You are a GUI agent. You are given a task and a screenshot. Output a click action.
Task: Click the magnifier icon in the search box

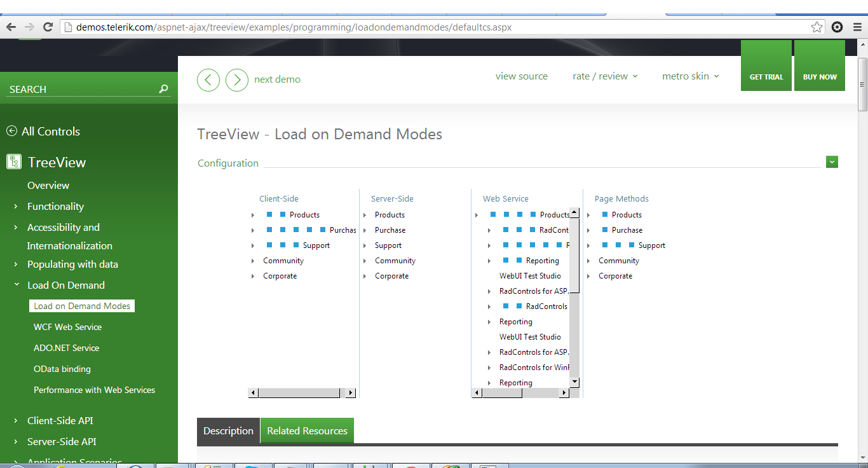(x=164, y=89)
